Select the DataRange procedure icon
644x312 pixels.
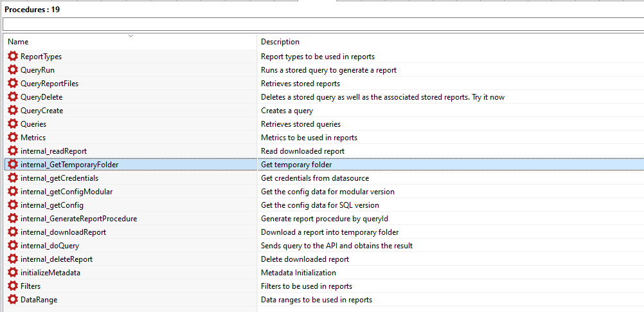(x=13, y=300)
